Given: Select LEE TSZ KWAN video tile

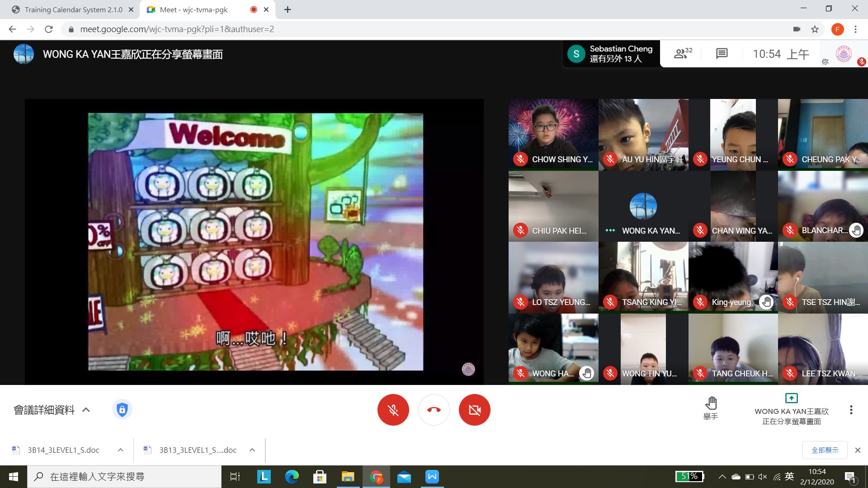Looking at the screenshot, I should pyautogui.click(x=823, y=349).
